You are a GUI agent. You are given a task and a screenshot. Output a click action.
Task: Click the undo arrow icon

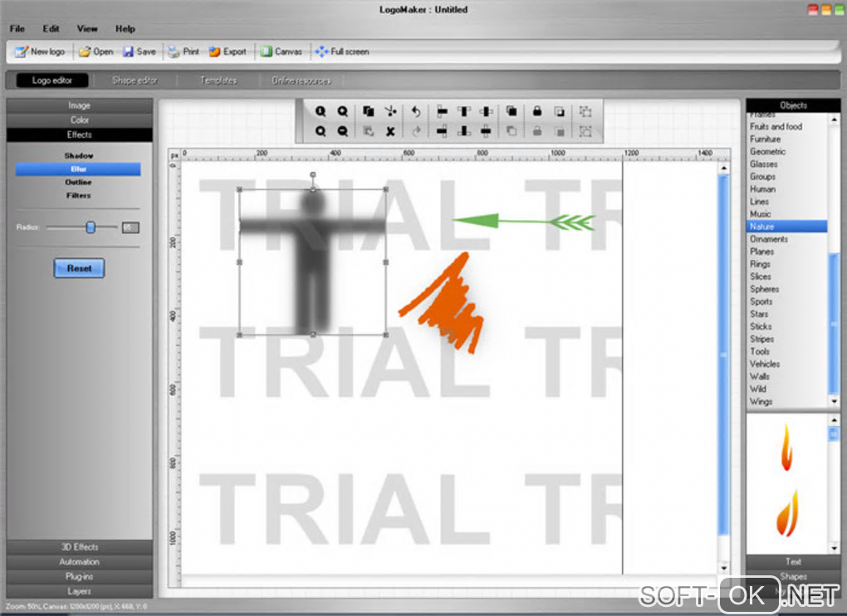(416, 111)
